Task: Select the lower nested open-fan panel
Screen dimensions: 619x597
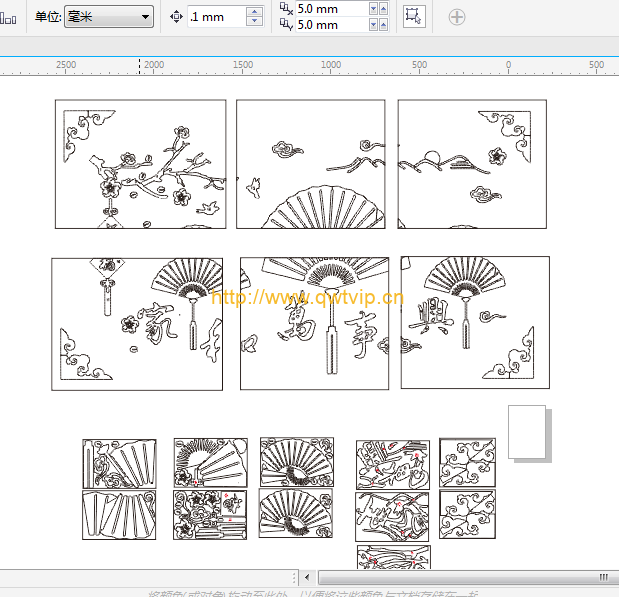Action: 296,513
